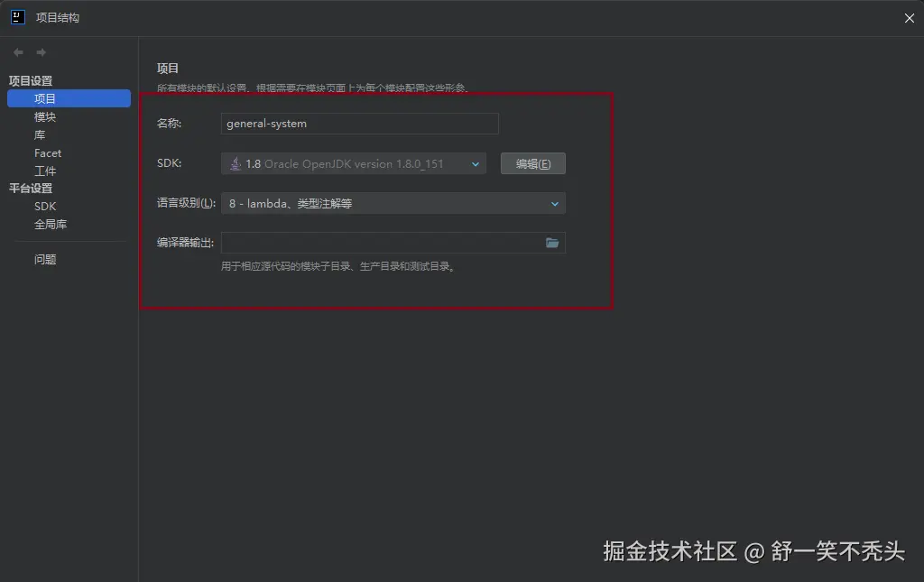This screenshot has width=924, height=582.
Task: Select 模块 in the sidebar
Action: [x=45, y=116]
